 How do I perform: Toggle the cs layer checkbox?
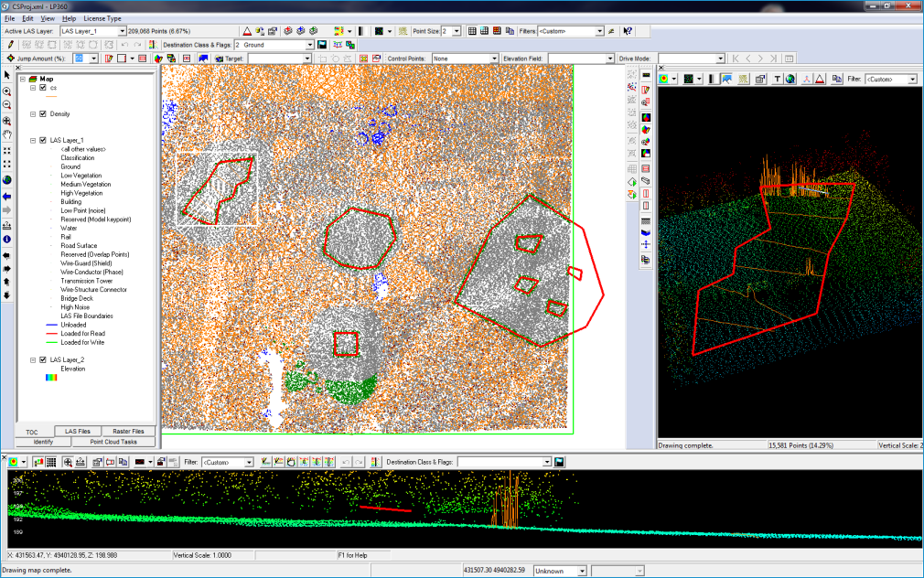pos(43,87)
